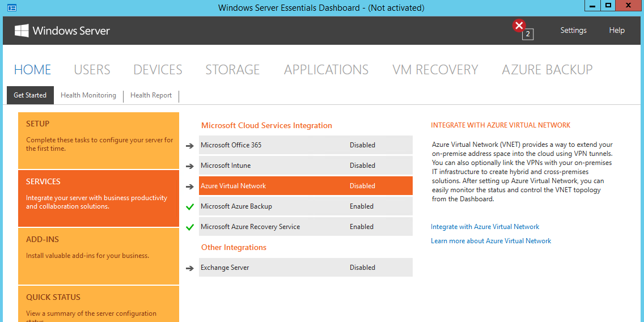Open the Help menu
644x322 pixels.
coord(616,31)
